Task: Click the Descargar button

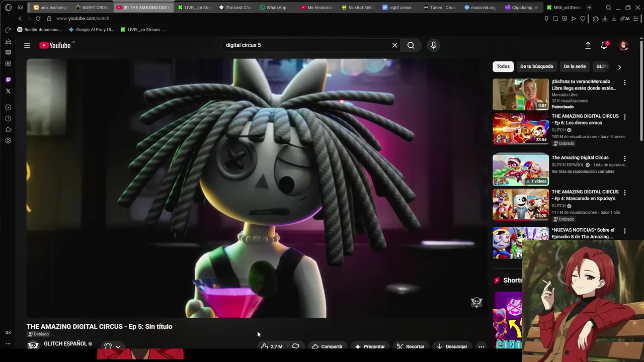Action: pos(452,346)
